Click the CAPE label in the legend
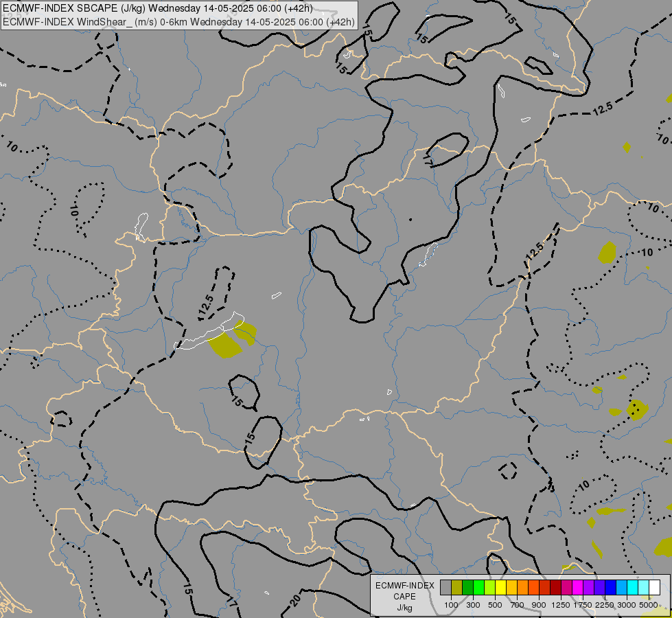Viewport: 672px width, 618px height. click(404, 597)
